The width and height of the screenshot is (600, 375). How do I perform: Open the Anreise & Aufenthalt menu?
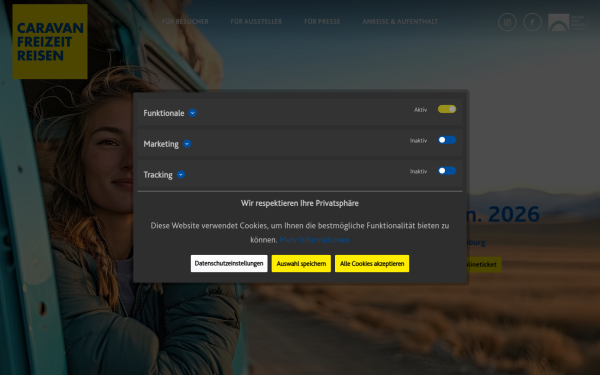point(400,21)
